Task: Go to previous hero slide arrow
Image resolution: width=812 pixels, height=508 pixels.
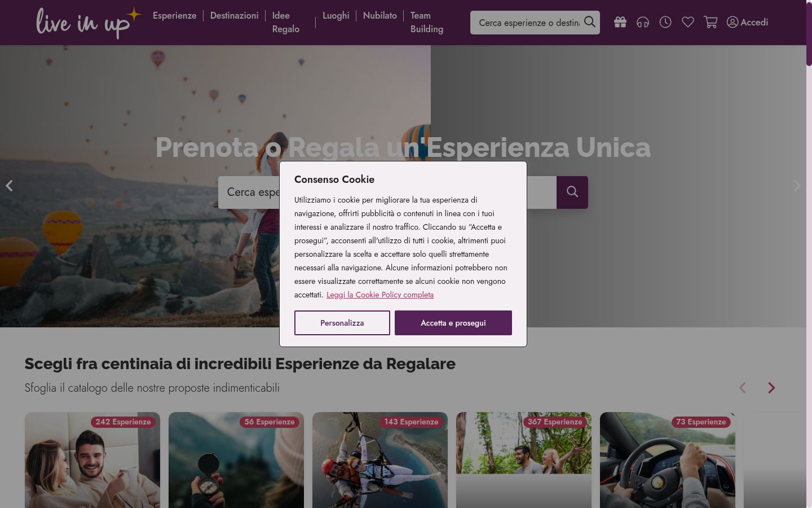Action: [x=9, y=186]
